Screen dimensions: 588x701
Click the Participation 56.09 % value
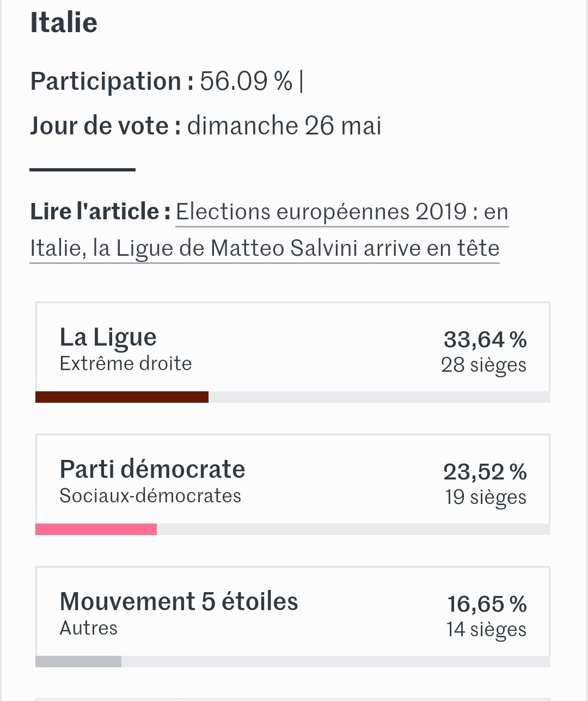pos(246,81)
